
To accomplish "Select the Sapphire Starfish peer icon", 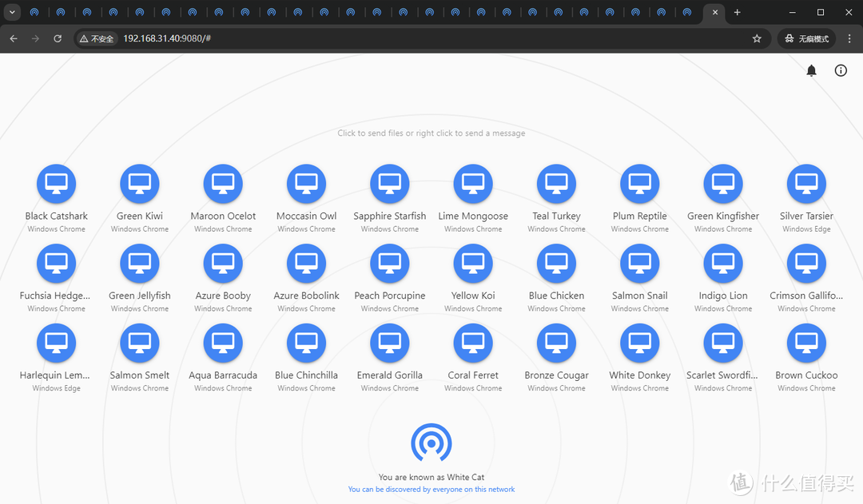I will tap(389, 184).
